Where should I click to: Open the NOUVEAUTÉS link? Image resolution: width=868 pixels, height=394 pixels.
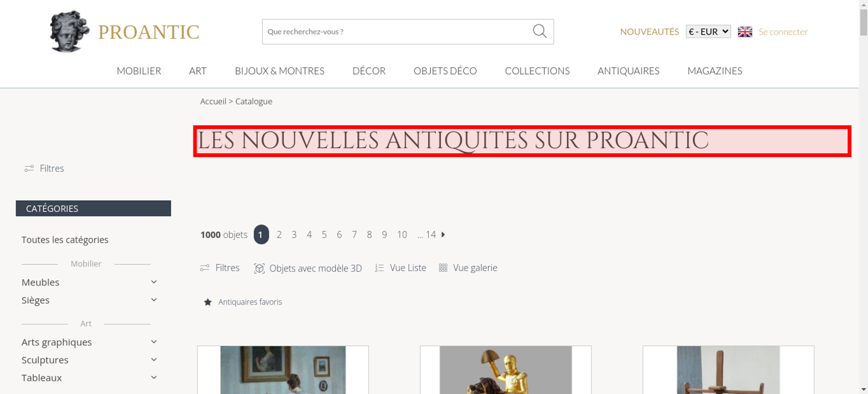click(649, 32)
